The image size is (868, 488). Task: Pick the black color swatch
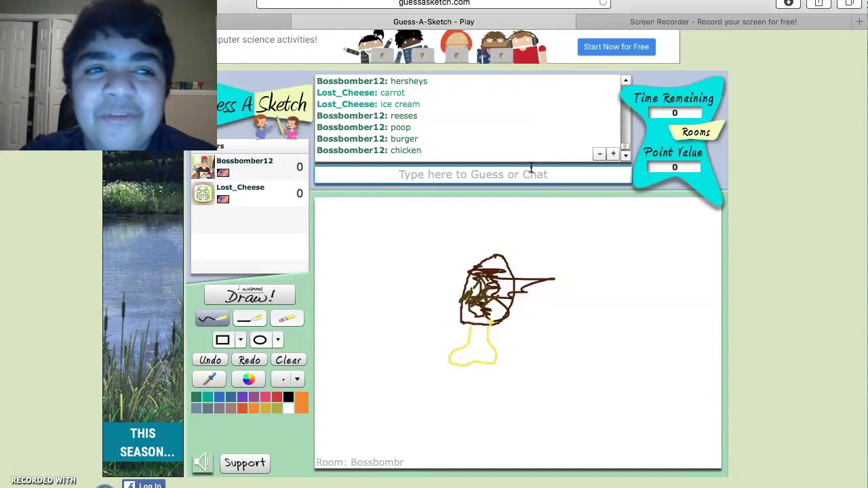[288, 396]
